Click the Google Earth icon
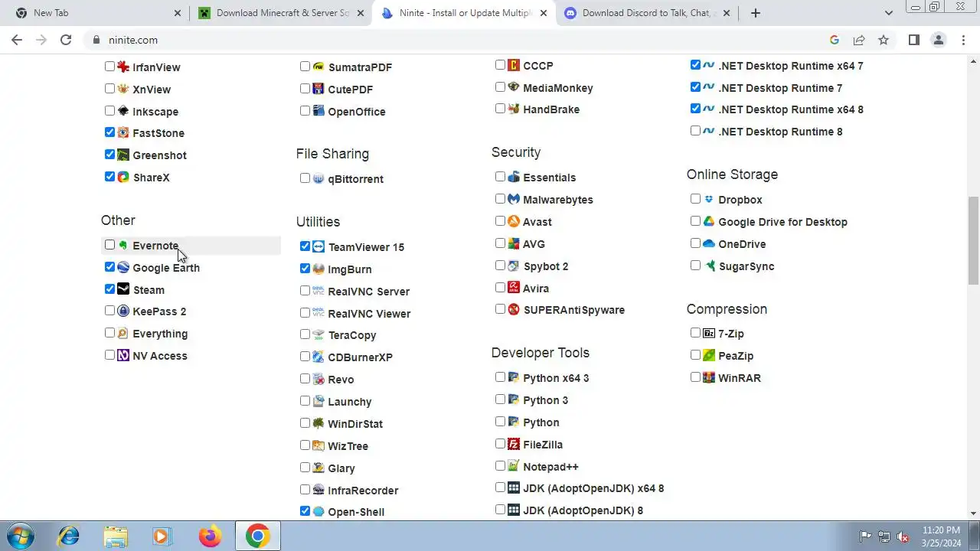 click(122, 267)
